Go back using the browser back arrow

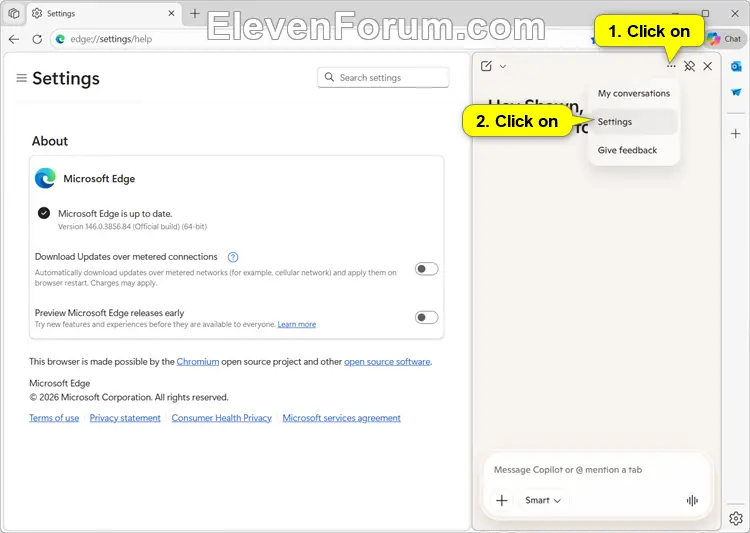pyautogui.click(x=14, y=39)
